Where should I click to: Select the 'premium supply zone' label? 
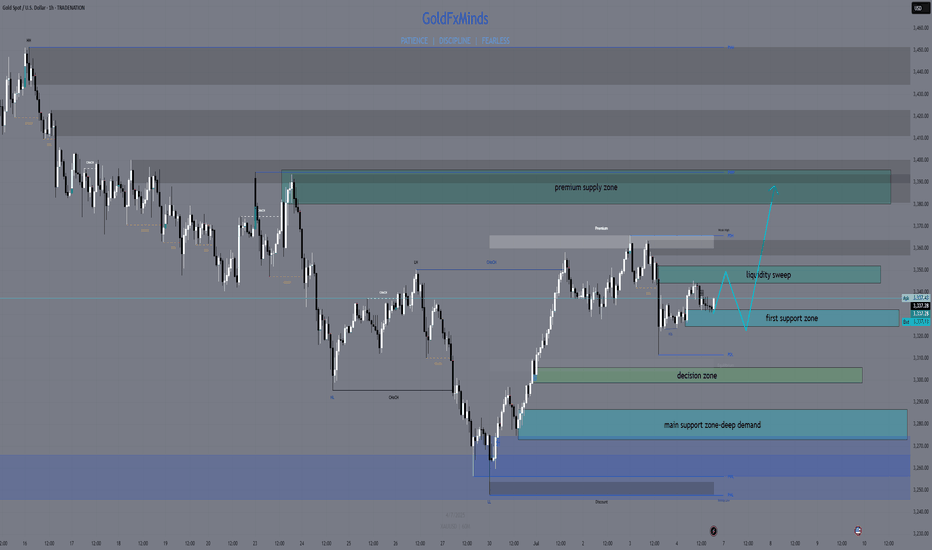(x=586, y=187)
